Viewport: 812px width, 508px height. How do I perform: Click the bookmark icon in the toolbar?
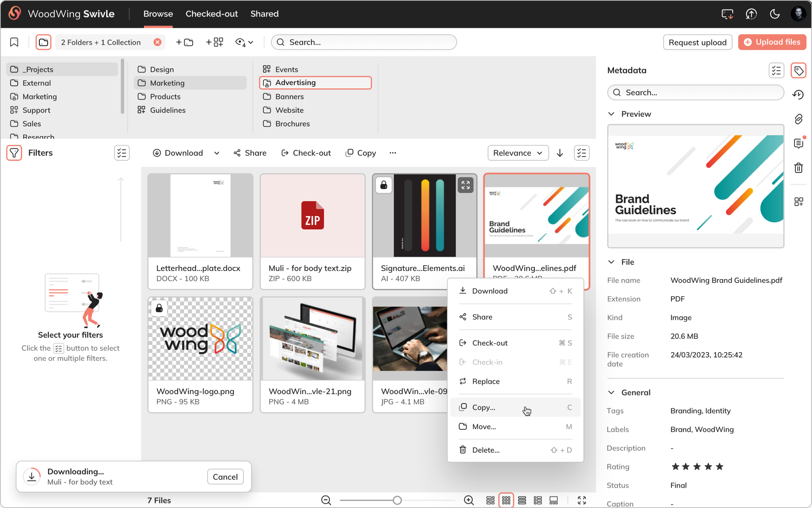coord(14,42)
